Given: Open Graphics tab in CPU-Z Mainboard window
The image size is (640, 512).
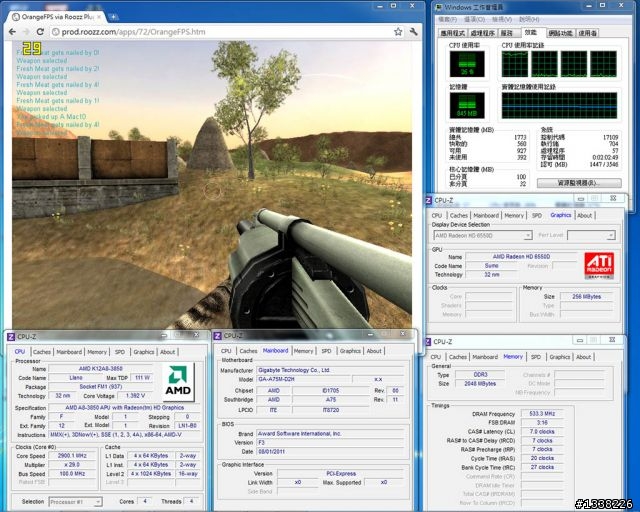Looking at the screenshot, I should (350, 351).
